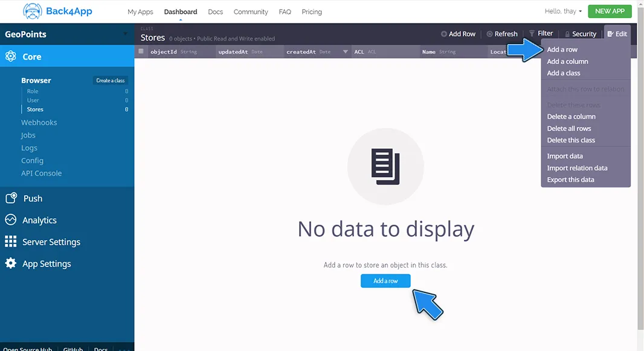Click the Security lock icon
The height and width of the screenshot is (351, 644).
point(567,34)
